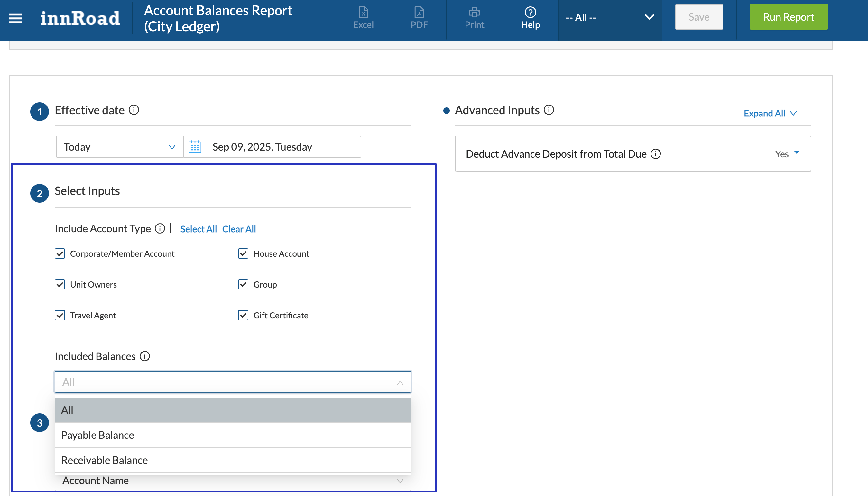Choose Receivable Balance from the list
This screenshot has height=496, width=868.
coord(104,460)
